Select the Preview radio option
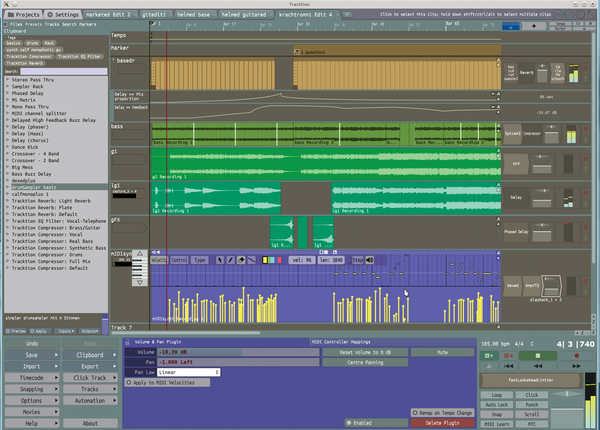This screenshot has width=600, height=430. point(16,331)
